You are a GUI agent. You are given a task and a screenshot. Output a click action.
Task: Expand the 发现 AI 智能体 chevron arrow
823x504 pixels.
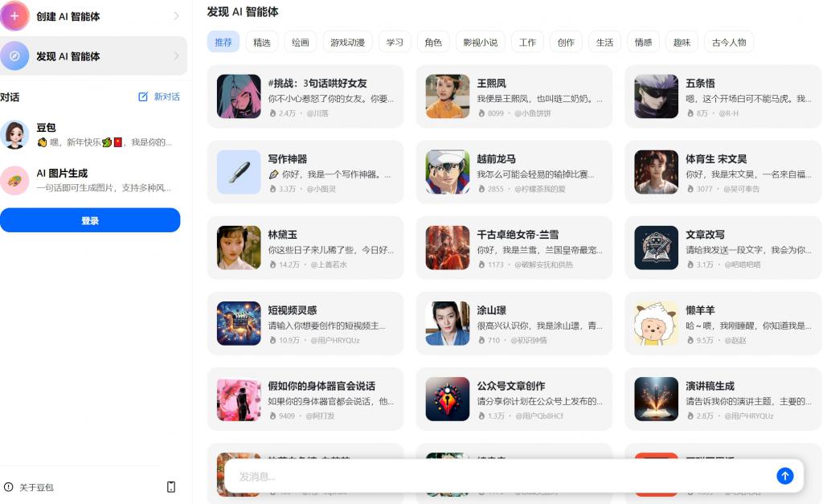tap(176, 55)
